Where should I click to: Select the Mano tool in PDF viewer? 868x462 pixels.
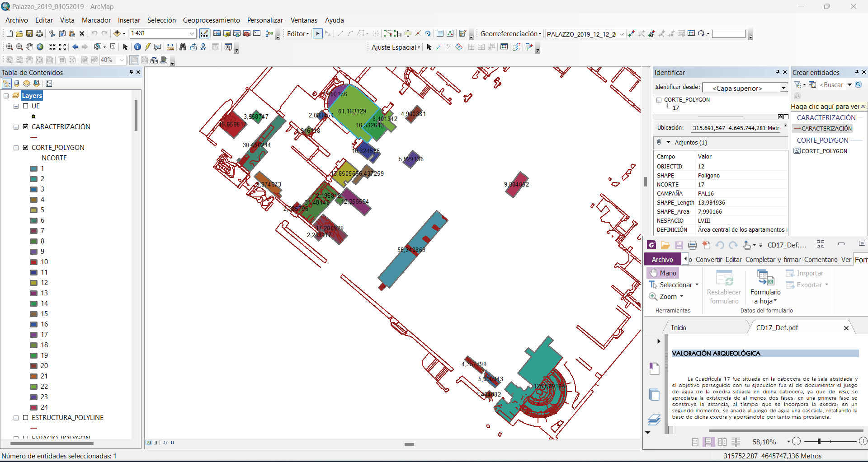(x=663, y=273)
